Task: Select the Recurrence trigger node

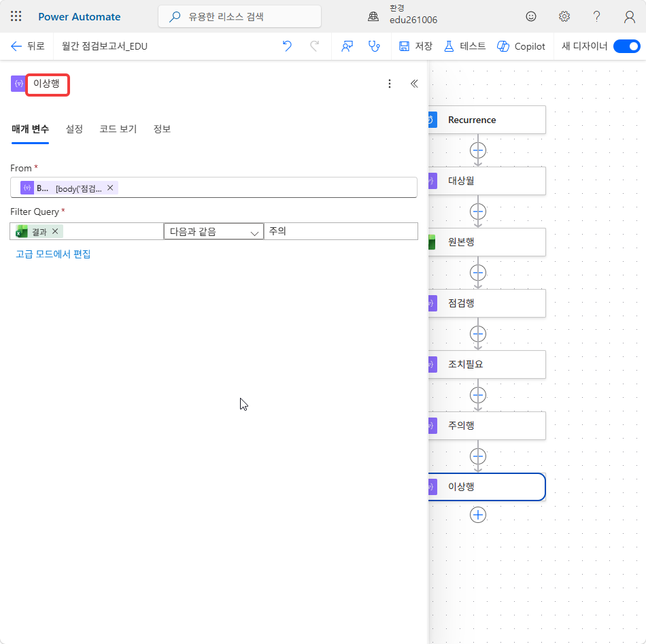Action: point(487,120)
